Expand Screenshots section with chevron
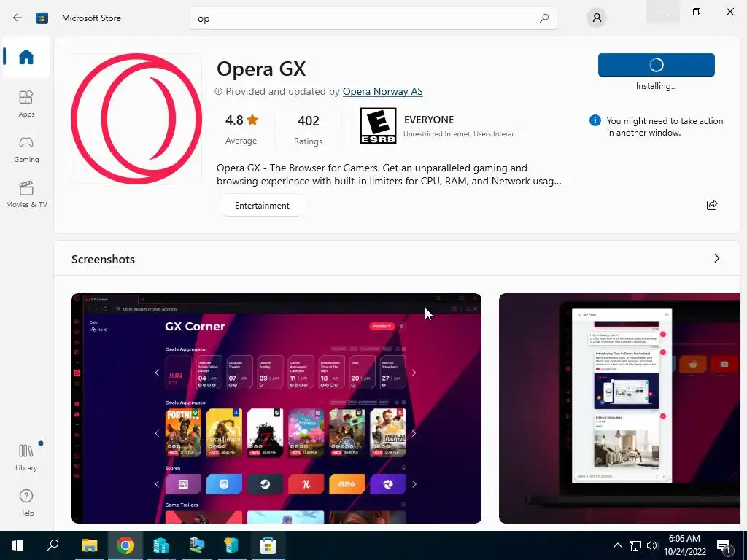 716,258
